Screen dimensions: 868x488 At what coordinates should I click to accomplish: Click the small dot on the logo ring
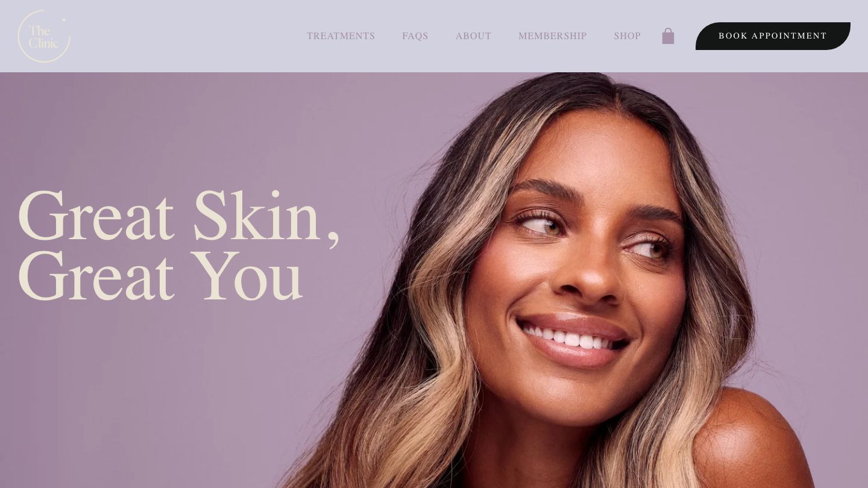64,20
